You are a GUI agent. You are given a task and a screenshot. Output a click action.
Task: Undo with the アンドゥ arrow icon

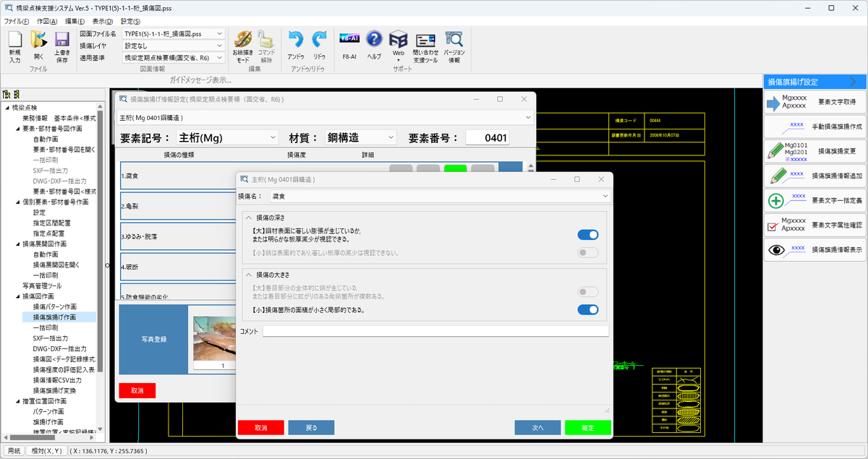click(295, 46)
